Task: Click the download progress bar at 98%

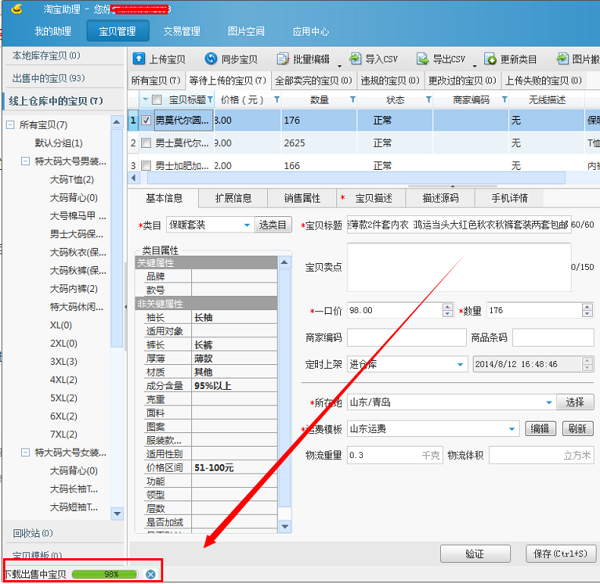Action: [x=105, y=573]
